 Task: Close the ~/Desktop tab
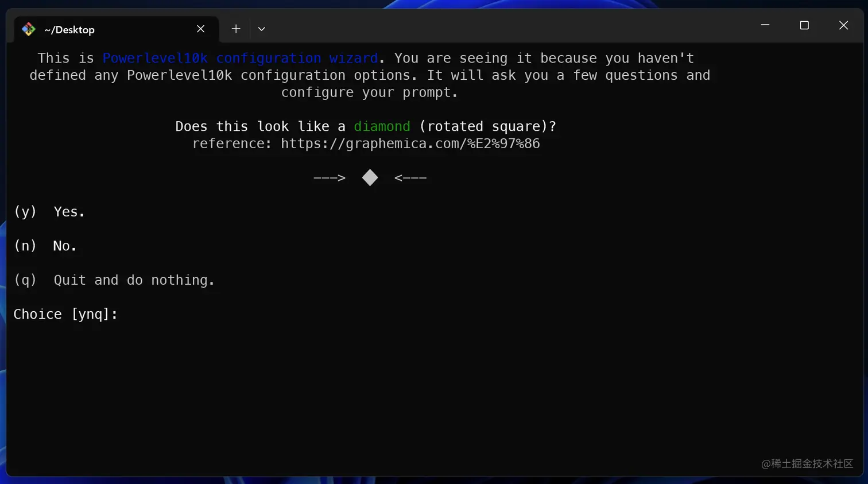pos(200,29)
